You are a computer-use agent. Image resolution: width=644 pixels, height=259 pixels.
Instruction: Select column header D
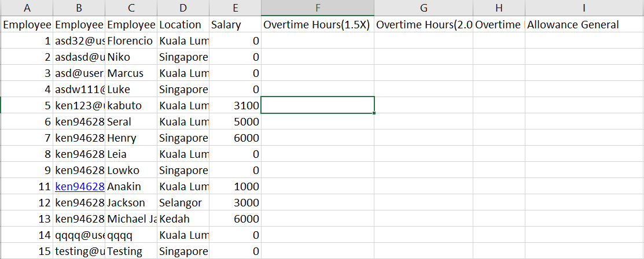click(183, 8)
